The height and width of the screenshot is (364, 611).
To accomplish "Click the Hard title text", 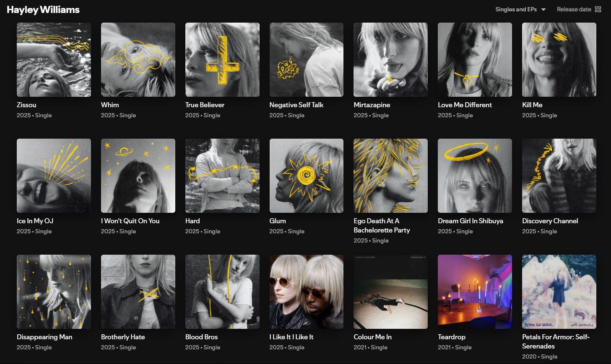I will (x=192, y=221).
